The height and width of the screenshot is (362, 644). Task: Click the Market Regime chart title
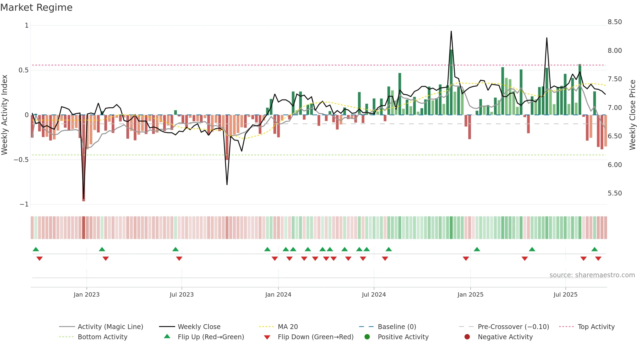[36, 8]
